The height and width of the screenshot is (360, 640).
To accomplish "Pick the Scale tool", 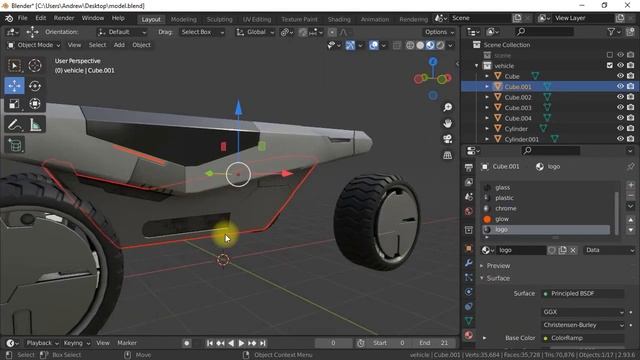I will point(14,104).
